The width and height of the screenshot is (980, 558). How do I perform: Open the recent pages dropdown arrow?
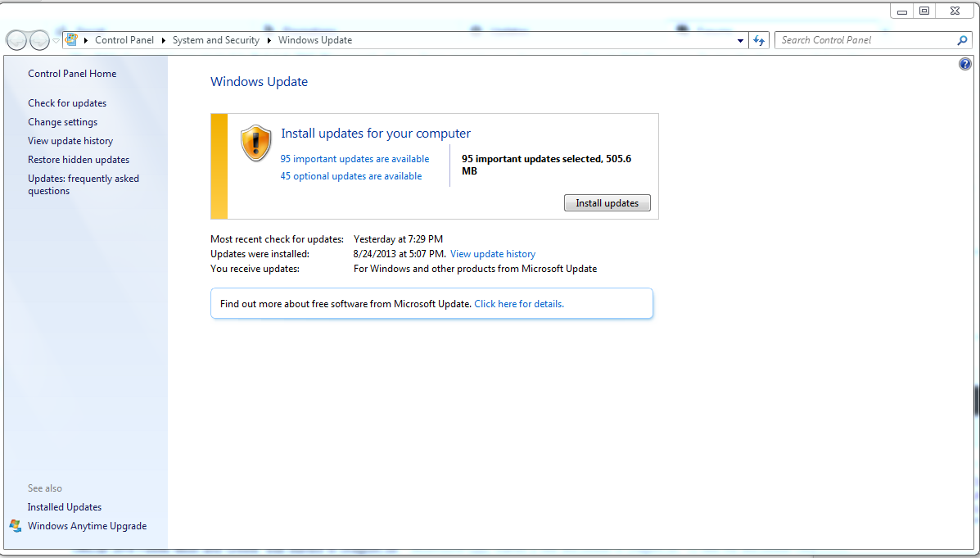(x=56, y=41)
